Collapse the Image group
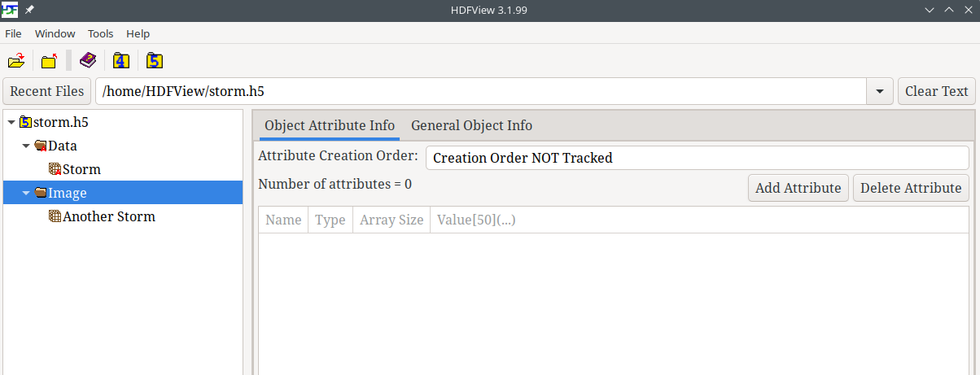Viewport: 980px width, 375px height. (27, 194)
